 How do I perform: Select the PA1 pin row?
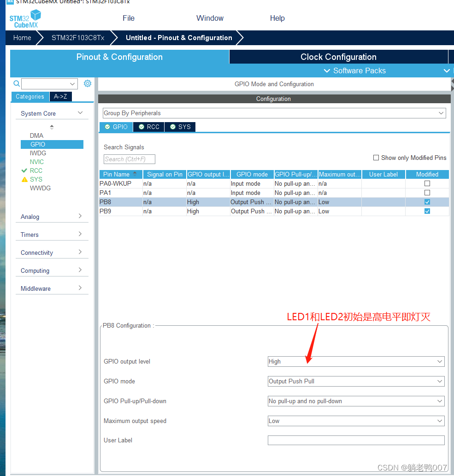(274, 193)
